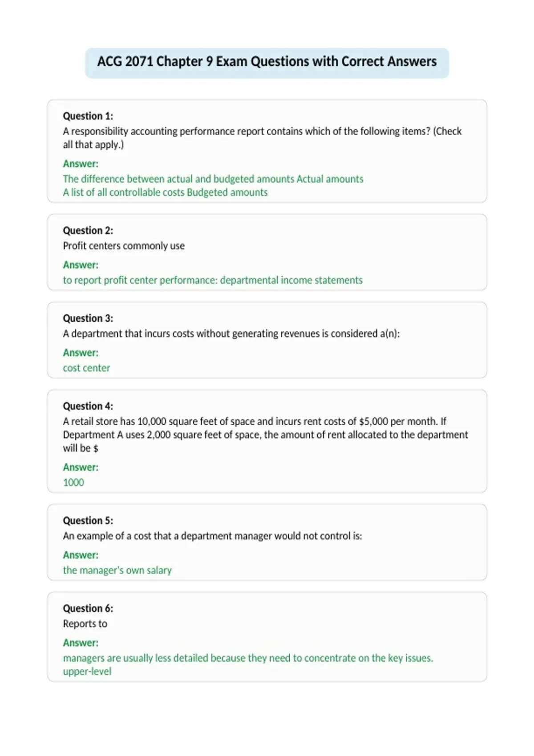Viewport: 534px width, 756px height.
Task: Click question about department incurring costs without revenues
Action: click(x=231, y=334)
